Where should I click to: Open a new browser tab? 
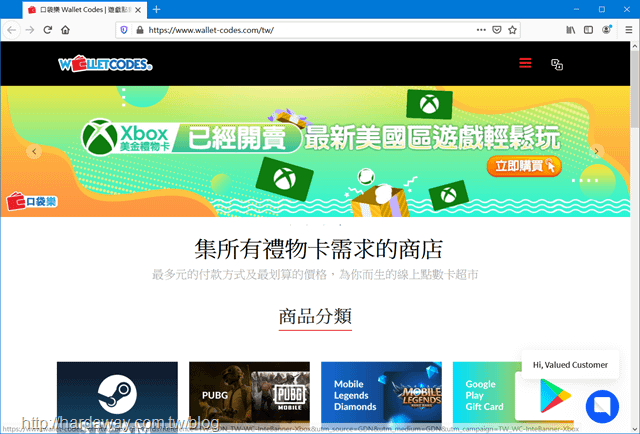[156, 9]
